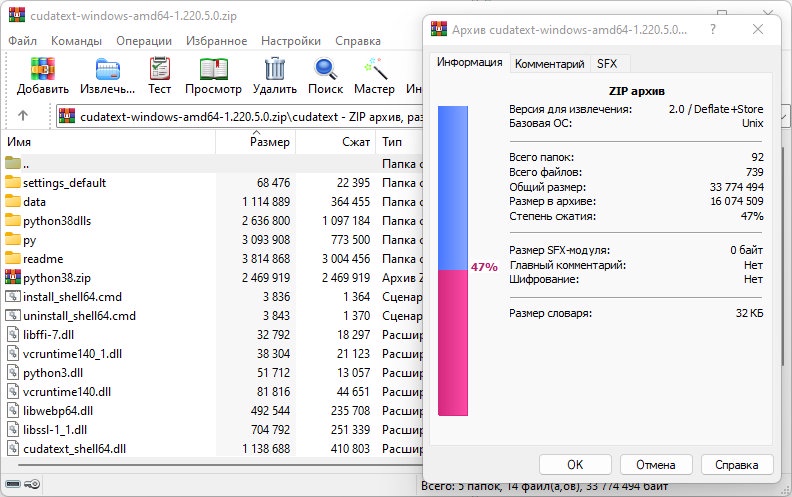Click the python3.dll file icon
The image size is (792, 497).
[13, 373]
